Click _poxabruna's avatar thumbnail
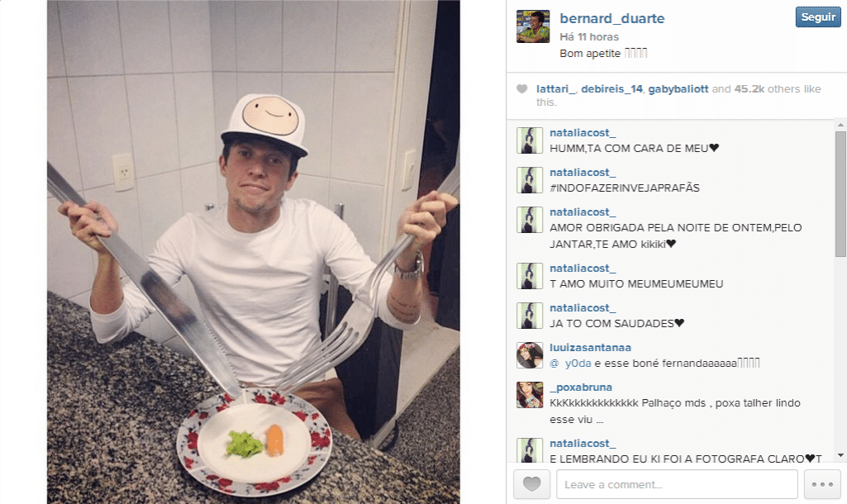This screenshot has height=504, width=847. 530,395
